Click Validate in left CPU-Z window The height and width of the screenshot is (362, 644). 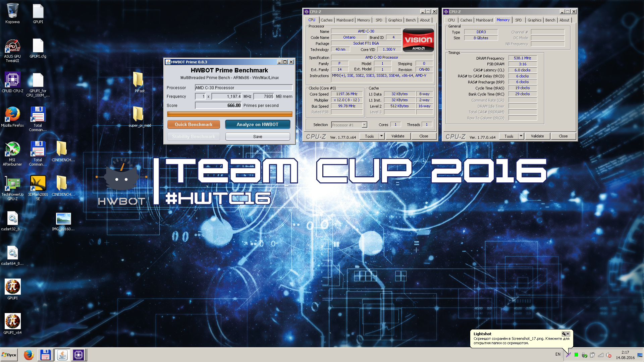click(x=398, y=136)
